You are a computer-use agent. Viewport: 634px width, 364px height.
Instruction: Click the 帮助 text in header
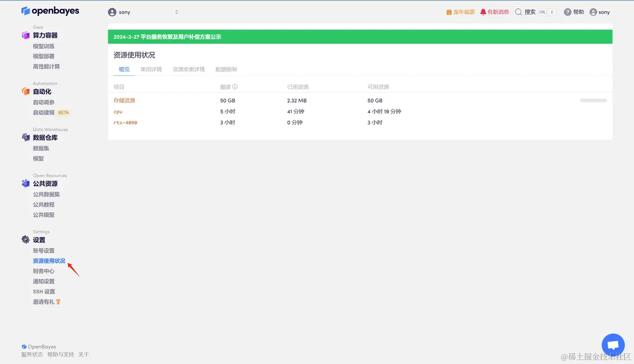[x=579, y=12]
